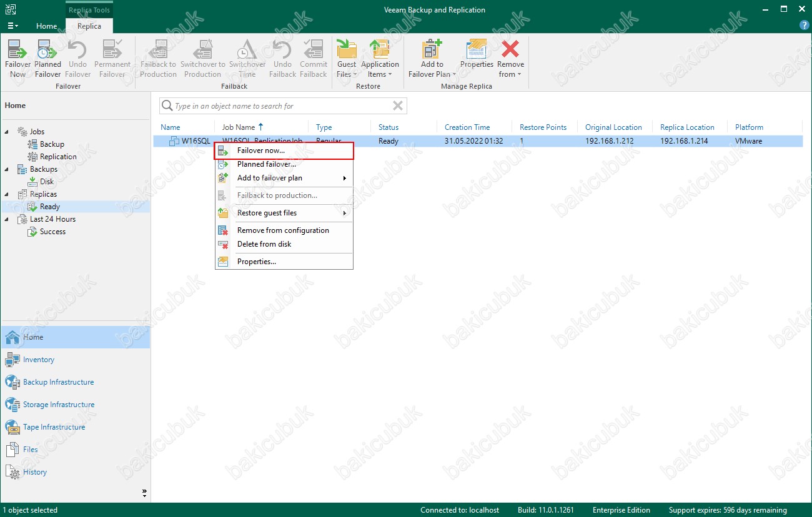Click the Planned Failover ribbon icon
Image resolution: width=812 pixels, height=517 pixels.
pos(47,59)
